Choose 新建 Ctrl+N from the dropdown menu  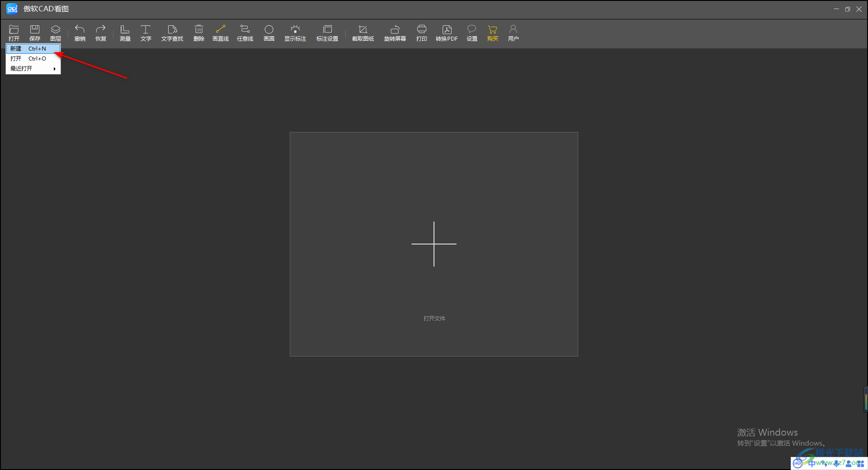coord(33,49)
